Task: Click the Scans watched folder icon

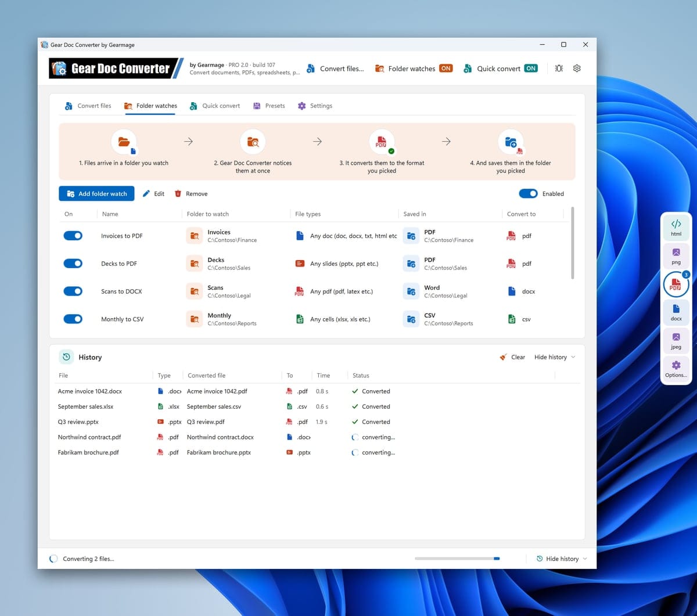Action: tap(195, 291)
